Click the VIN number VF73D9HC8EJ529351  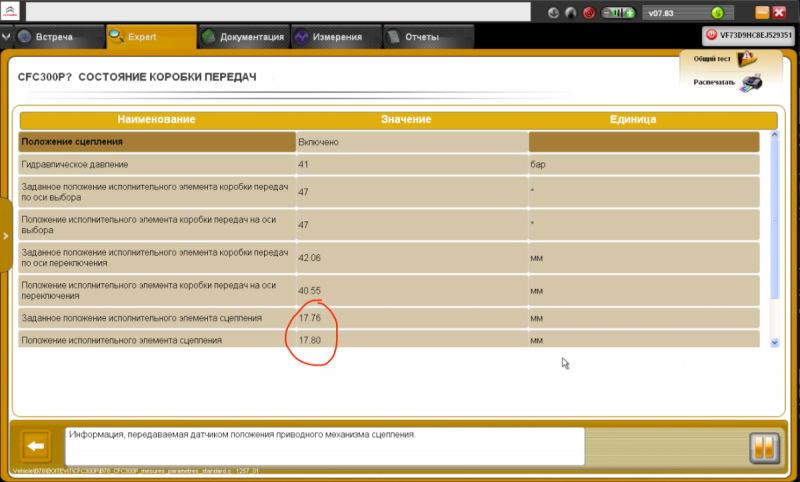(756, 35)
